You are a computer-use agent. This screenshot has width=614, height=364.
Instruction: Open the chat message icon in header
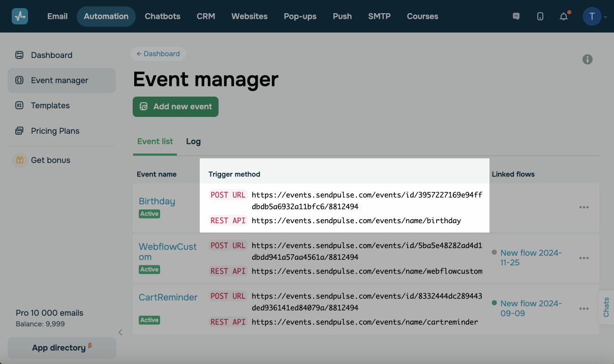(516, 16)
